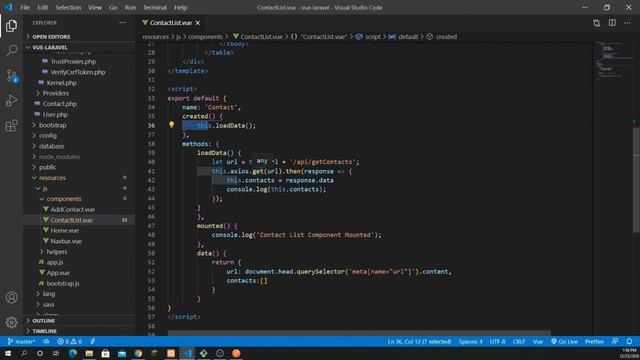Open the Explorer view in activity bar

click(11, 26)
